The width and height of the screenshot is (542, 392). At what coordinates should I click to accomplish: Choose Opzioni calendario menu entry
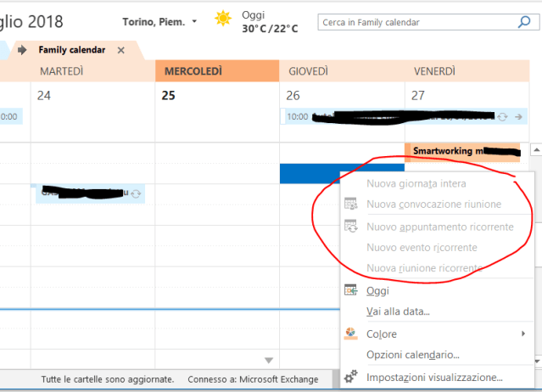coord(412,355)
